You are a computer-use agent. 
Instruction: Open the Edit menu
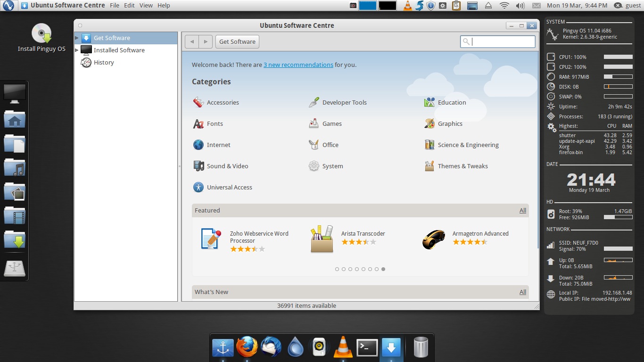pos(129,6)
